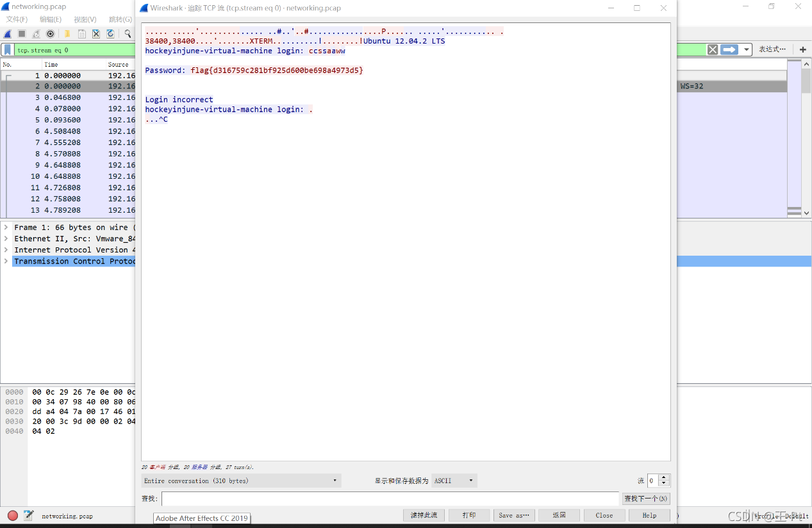Screen dimensions: 812x528
Task: Open filter bookmarks via bookmark icon
Action: point(6,50)
